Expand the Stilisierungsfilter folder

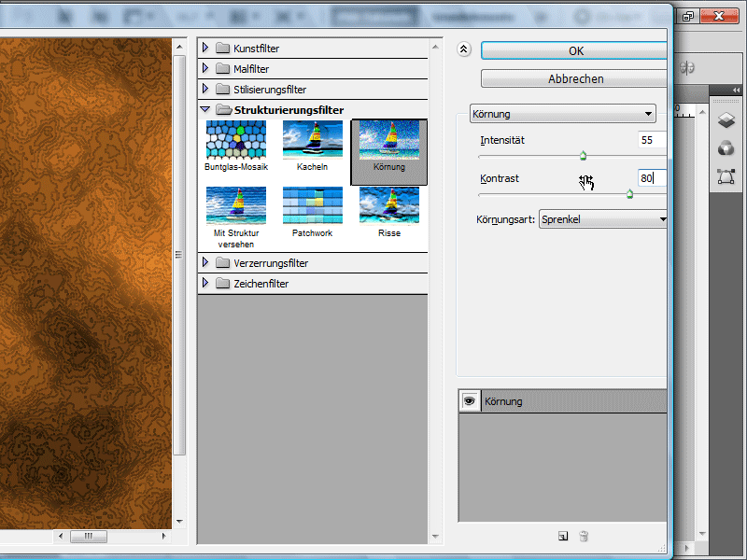[x=205, y=89]
